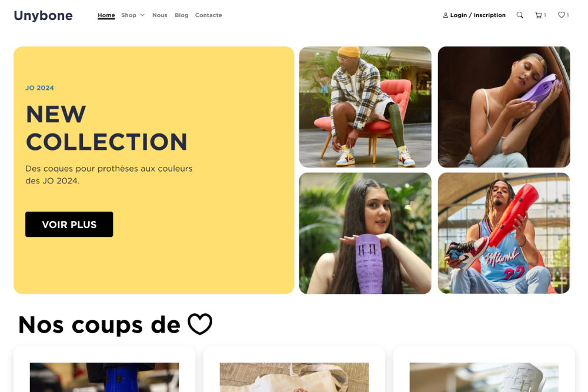Click the VOIR PLUS button
Image resolution: width=588 pixels, height=392 pixels.
[x=69, y=224]
